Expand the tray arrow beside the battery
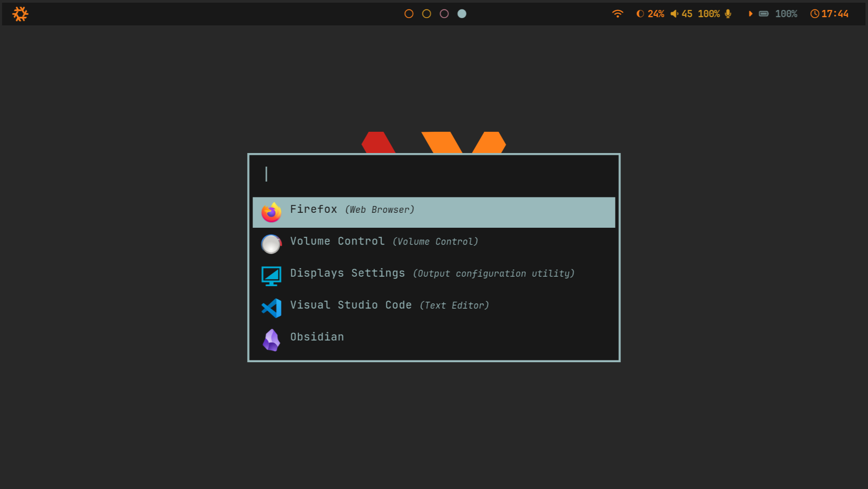Screen dimensions: 868x489 click(750, 14)
